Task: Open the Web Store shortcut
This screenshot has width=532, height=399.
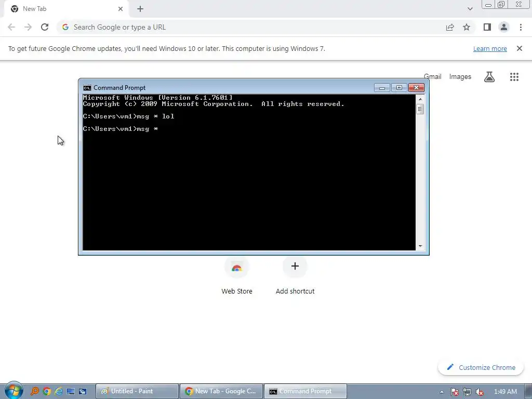Action: pyautogui.click(x=237, y=274)
